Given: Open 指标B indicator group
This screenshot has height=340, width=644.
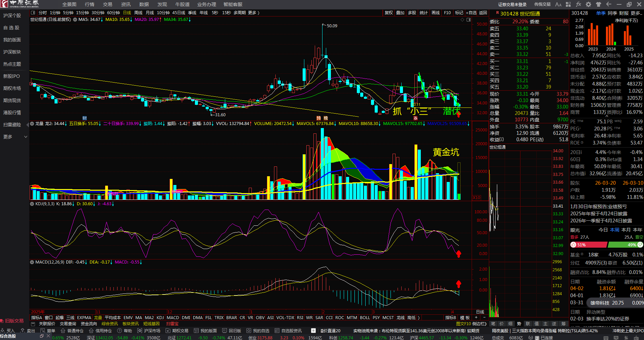Looking at the screenshot, I should 450,317.
